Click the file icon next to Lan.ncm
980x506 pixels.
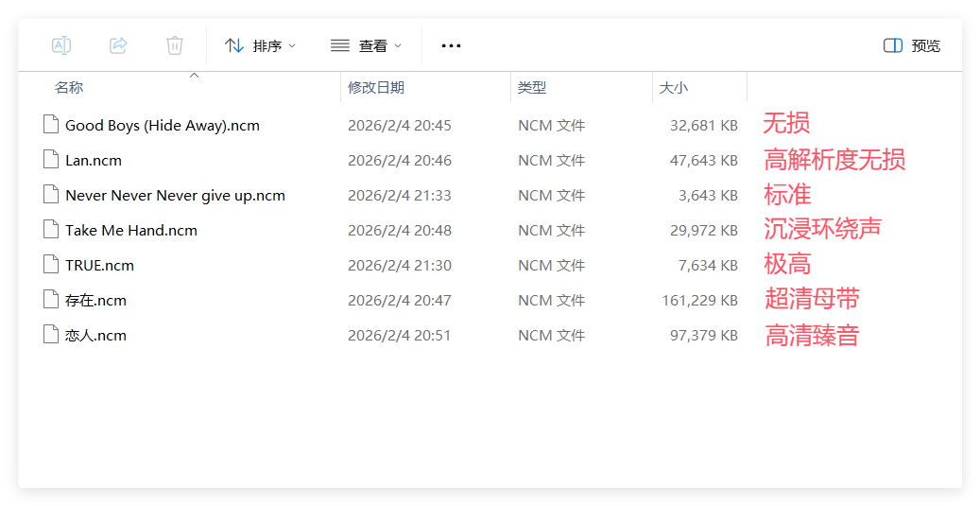(51, 160)
